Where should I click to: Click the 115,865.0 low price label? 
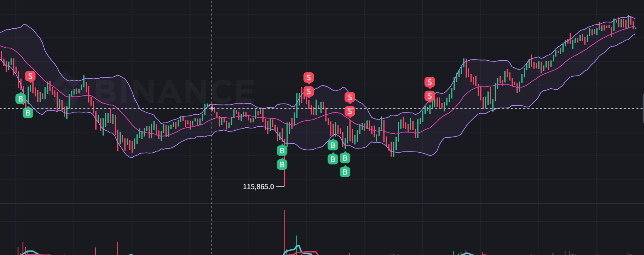[258, 187]
